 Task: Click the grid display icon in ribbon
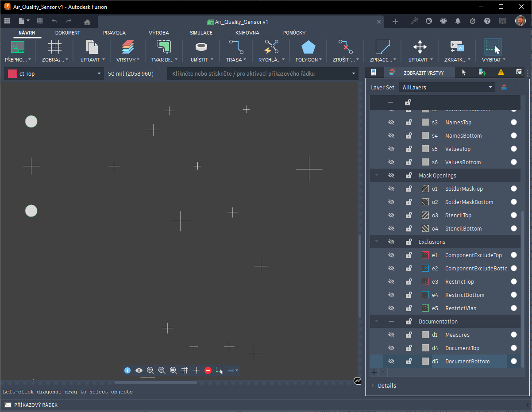pos(55,47)
